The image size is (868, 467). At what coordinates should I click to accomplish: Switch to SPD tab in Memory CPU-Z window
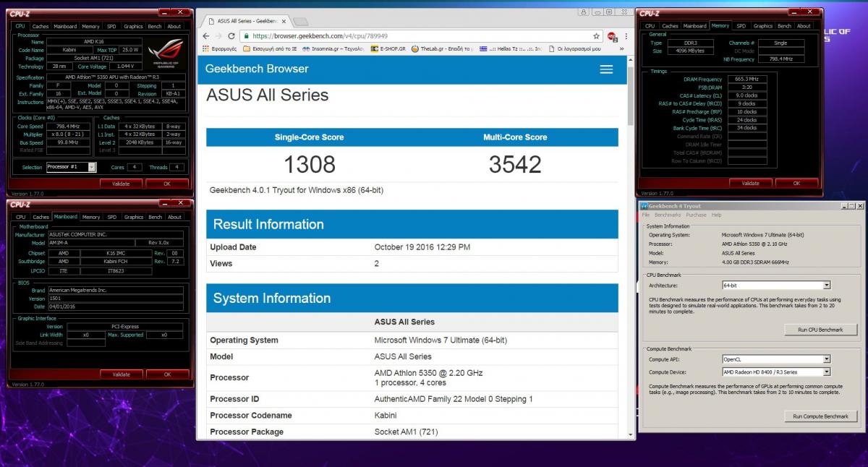pyautogui.click(x=741, y=26)
